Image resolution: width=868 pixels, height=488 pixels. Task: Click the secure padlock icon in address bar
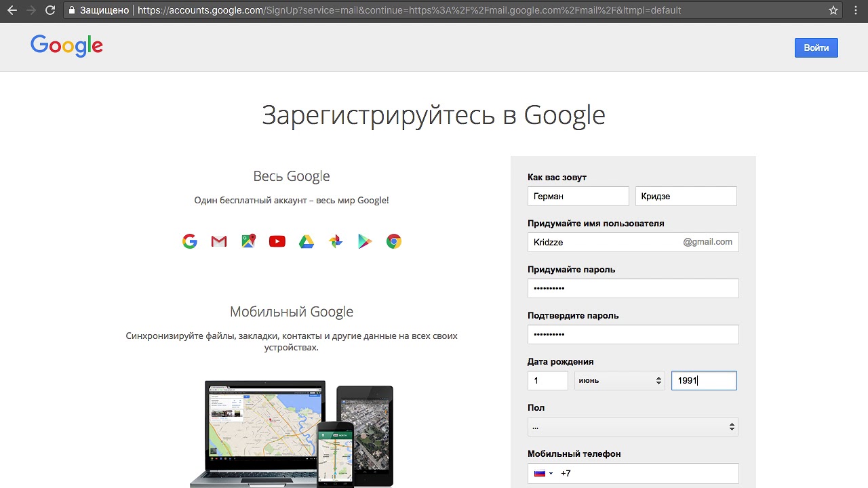71,10
